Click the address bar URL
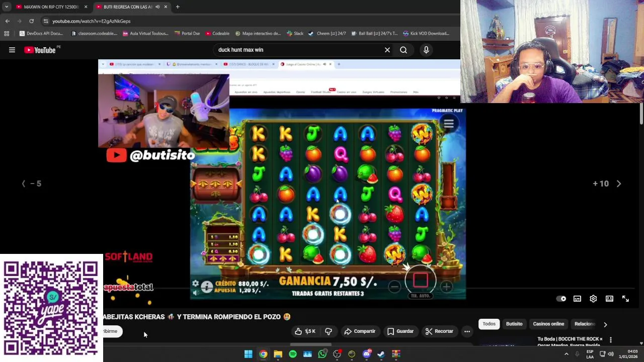Screen dimensions: 644x362 (92, 21)
